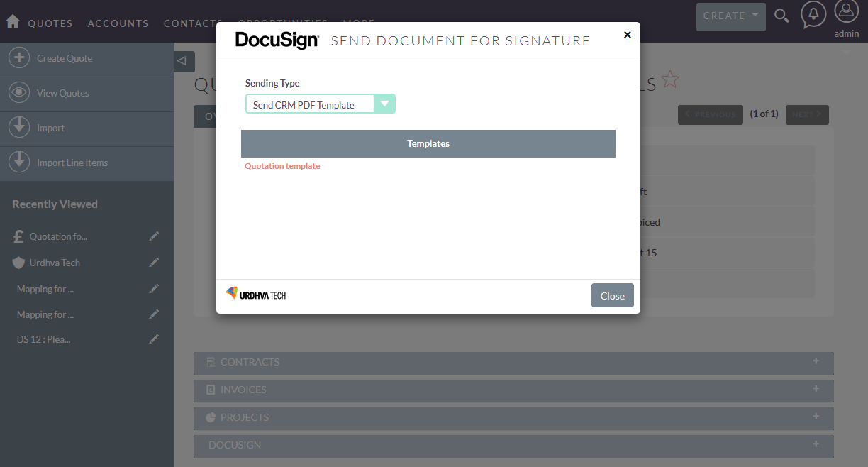Close the DocuSign dialog with the X
Image resolution: width=868 pixels, height=467 pixels.
coord(627,35)
